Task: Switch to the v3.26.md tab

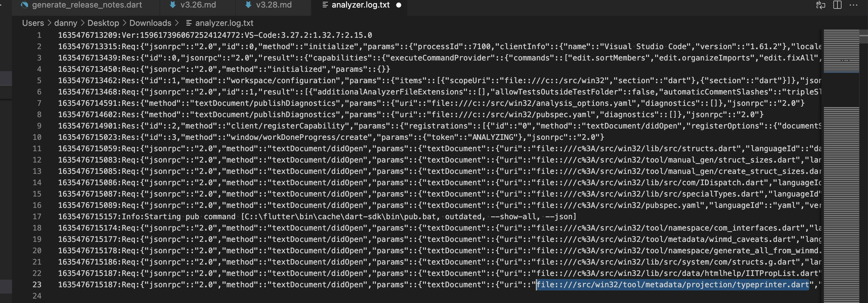Action: pos(197,5)
